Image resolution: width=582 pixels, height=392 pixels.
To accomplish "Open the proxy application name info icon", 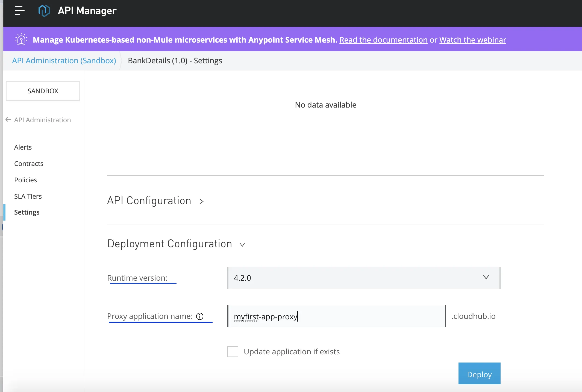I will point(200,316).
